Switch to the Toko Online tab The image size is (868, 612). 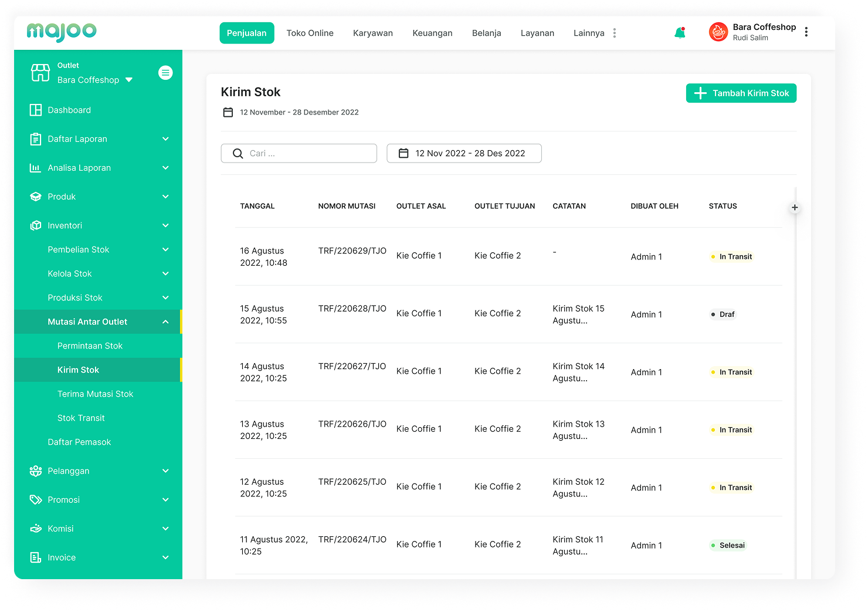click(x=310, y=33)
